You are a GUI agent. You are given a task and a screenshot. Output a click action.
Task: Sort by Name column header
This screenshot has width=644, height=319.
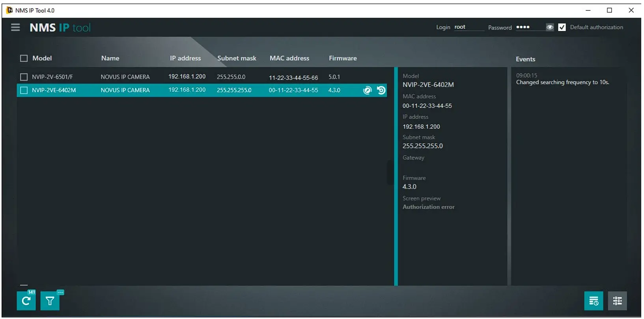point(110,58)
